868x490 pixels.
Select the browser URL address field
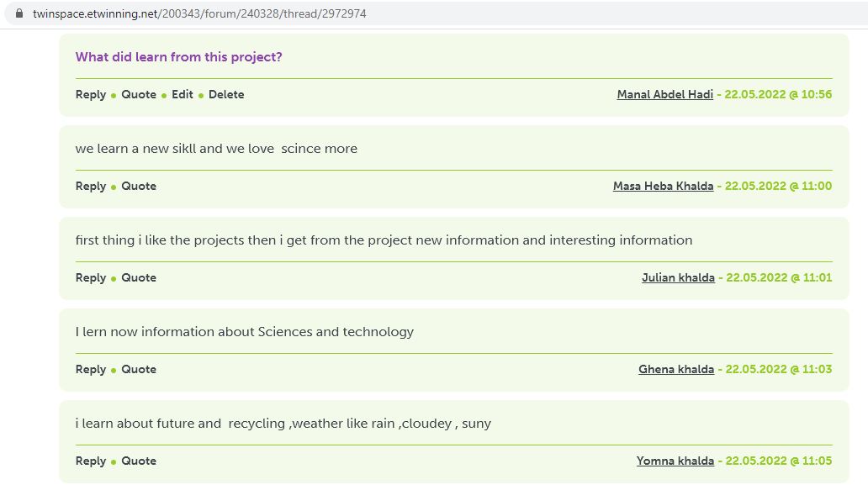click(437, 13)
